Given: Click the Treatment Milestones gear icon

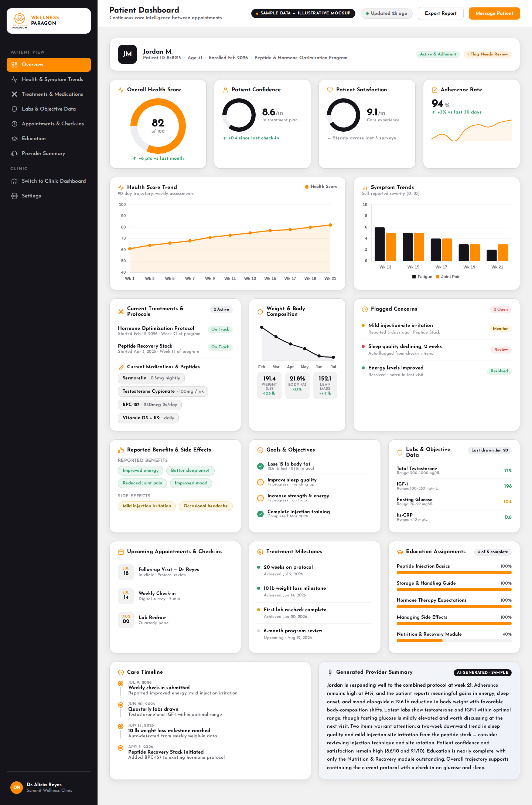Looking at the screenshot, I should click(260, 552).
